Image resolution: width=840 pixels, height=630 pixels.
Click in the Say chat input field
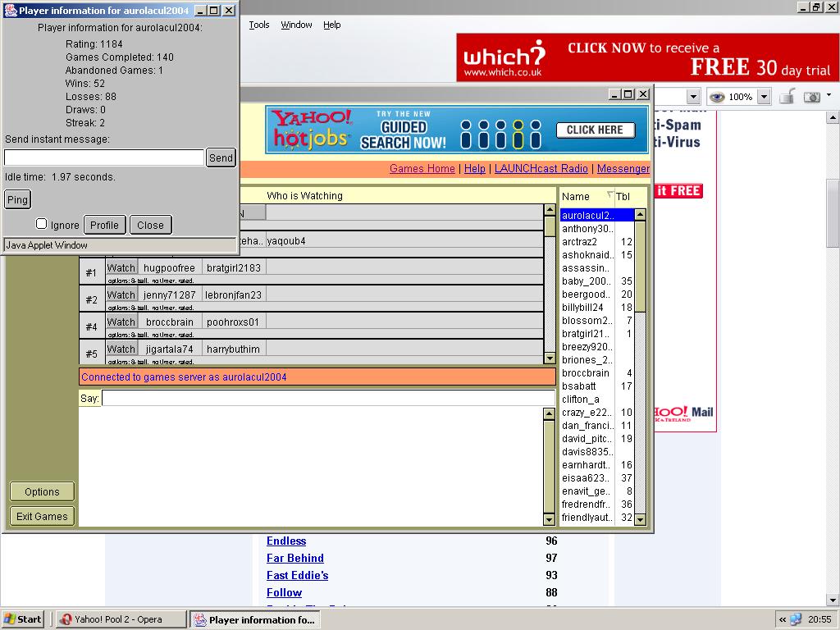pos(328,399)
